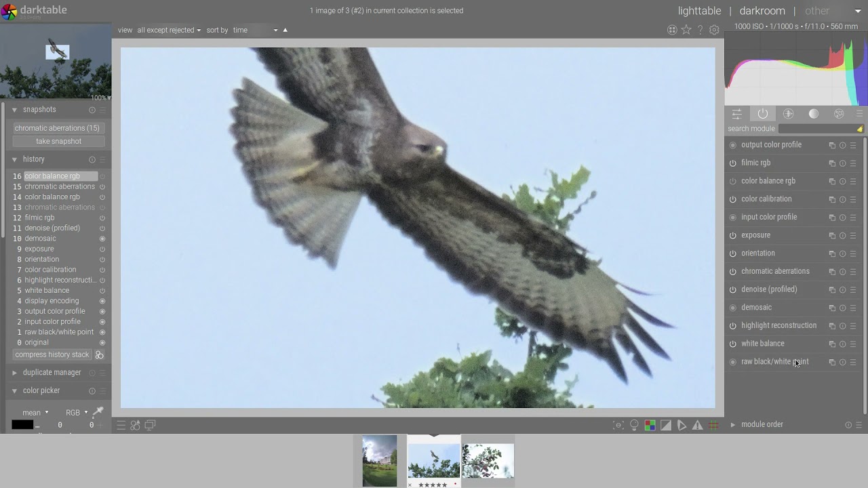Enable the color balance rgb module

(732, 181)
